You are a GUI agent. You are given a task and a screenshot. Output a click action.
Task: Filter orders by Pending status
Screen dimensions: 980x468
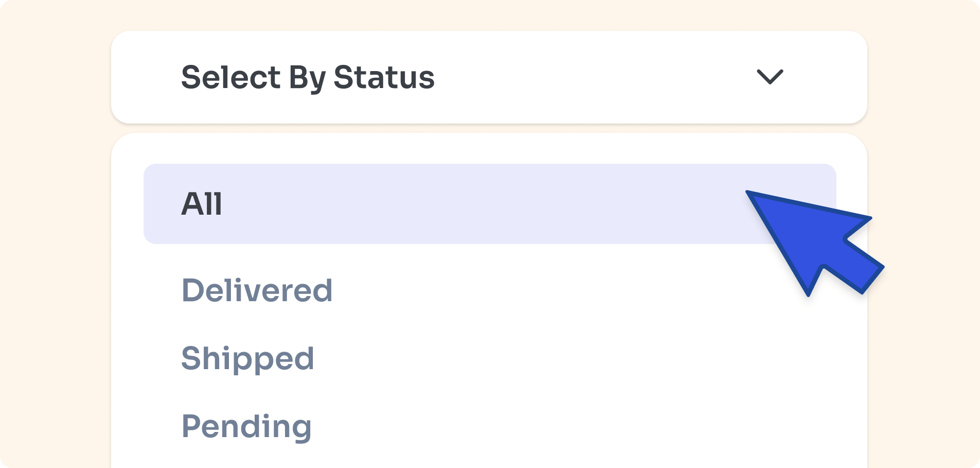(x=246, y=426)
